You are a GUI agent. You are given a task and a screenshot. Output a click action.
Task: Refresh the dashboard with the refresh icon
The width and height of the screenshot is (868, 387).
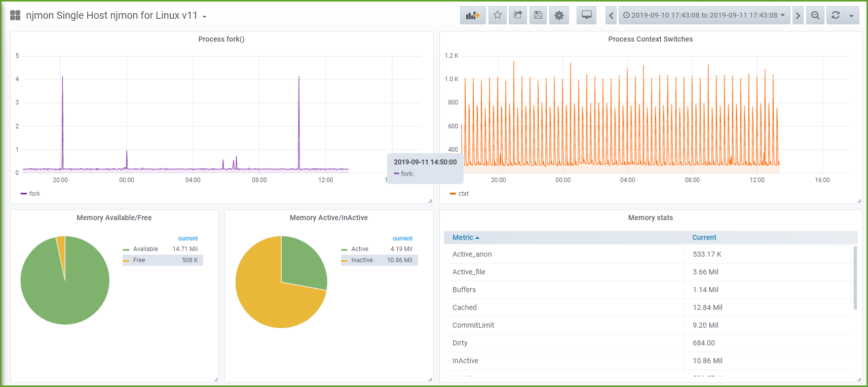pyautogui.click(x=836, y=15)
